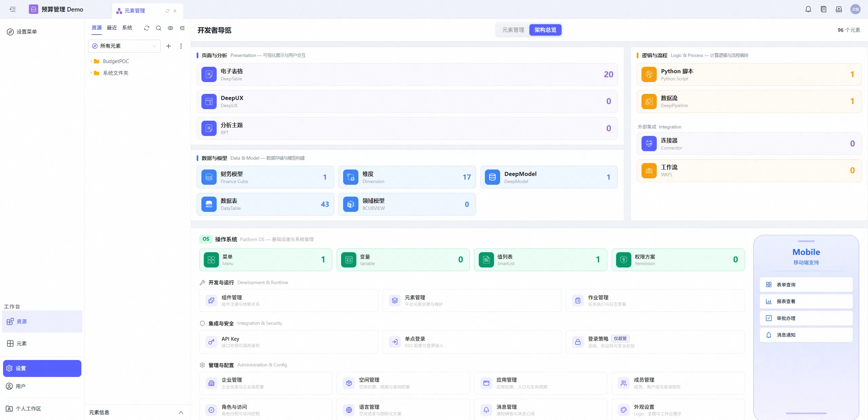Collapse the resource panel using the indent icon
This screenshot has width=868, height=420.
[182, 28]
